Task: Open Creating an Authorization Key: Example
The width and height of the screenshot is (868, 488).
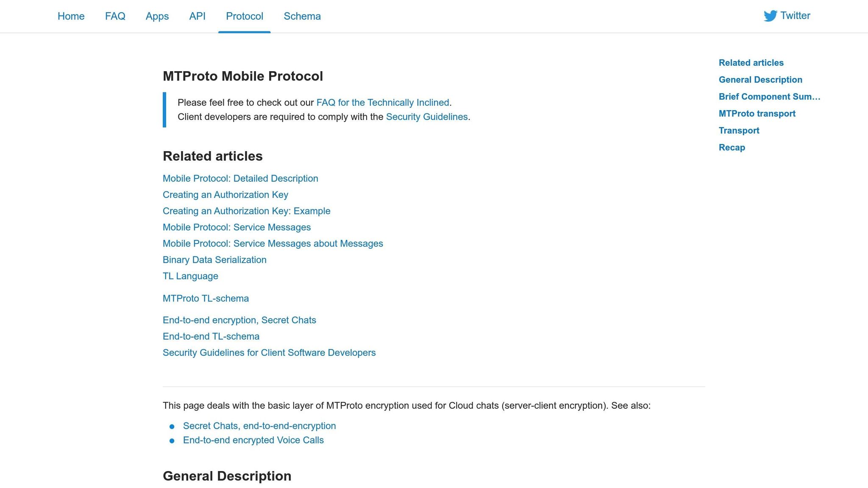Action: (246, 211)
